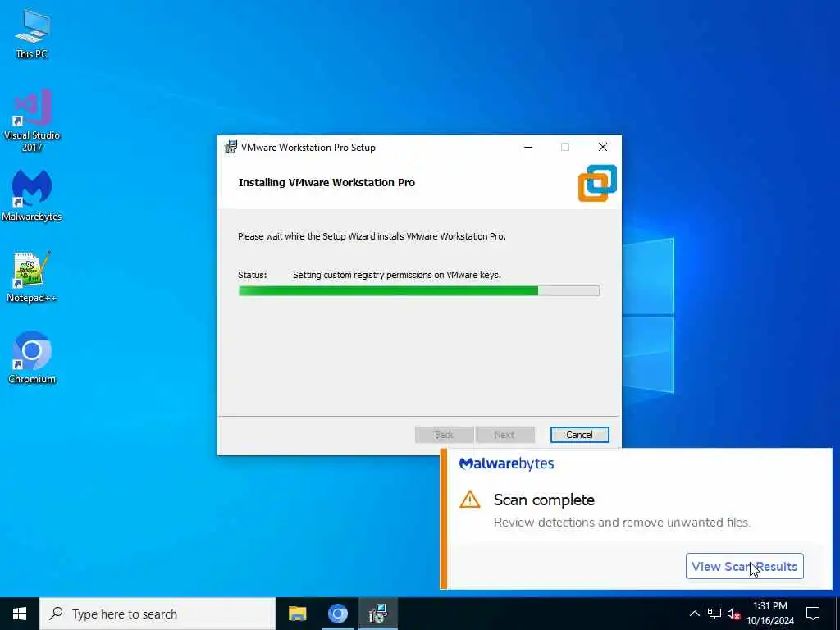Click the 'Setting custom registry permissions' status text

[x=397, y=275]
